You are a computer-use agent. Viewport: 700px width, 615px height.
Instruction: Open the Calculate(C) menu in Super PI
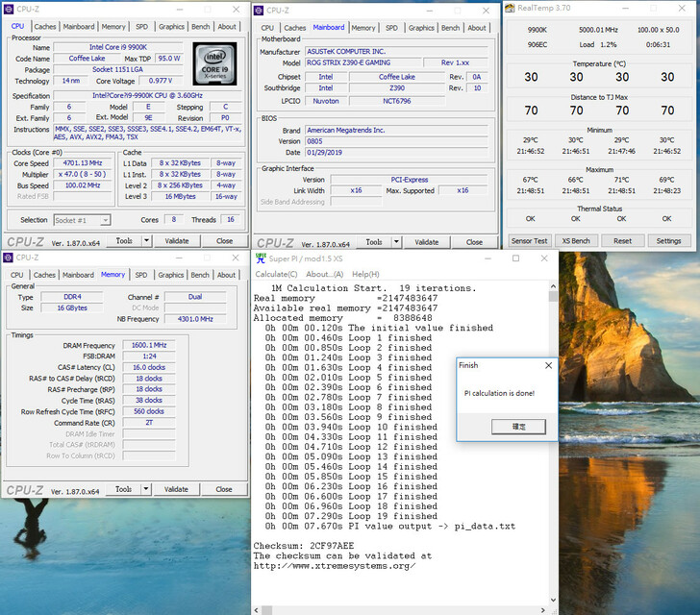276,274
